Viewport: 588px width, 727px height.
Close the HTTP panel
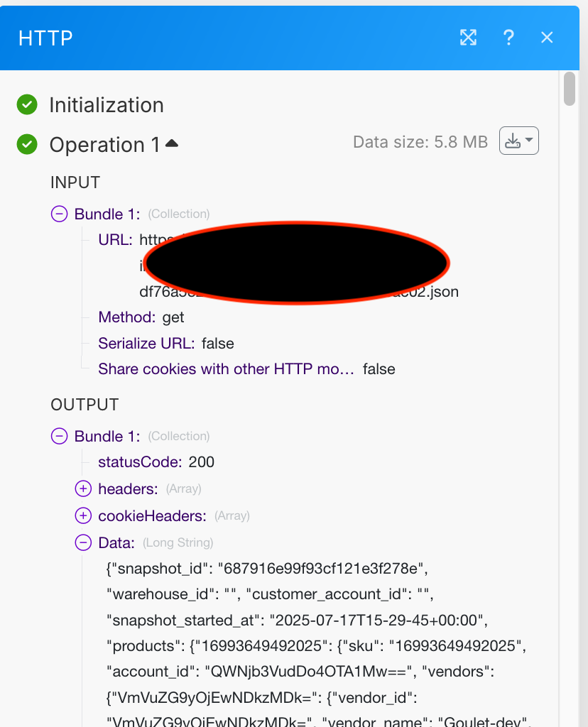[547, 38]
